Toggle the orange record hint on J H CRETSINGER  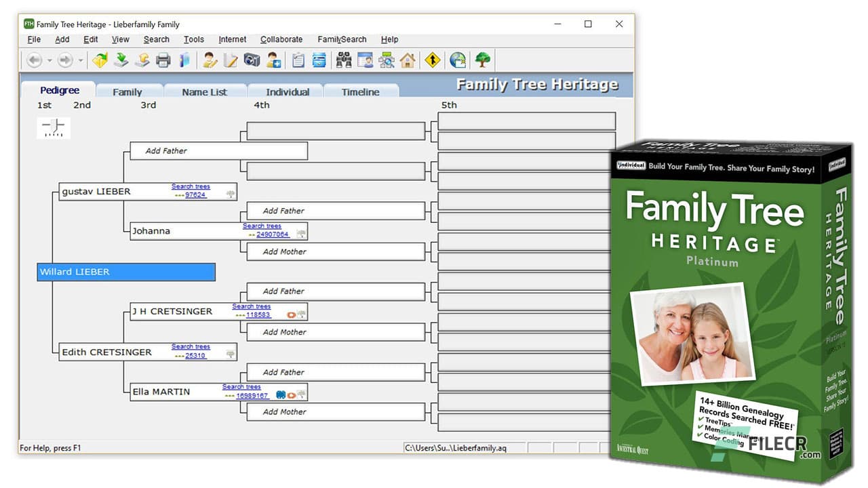292,314
